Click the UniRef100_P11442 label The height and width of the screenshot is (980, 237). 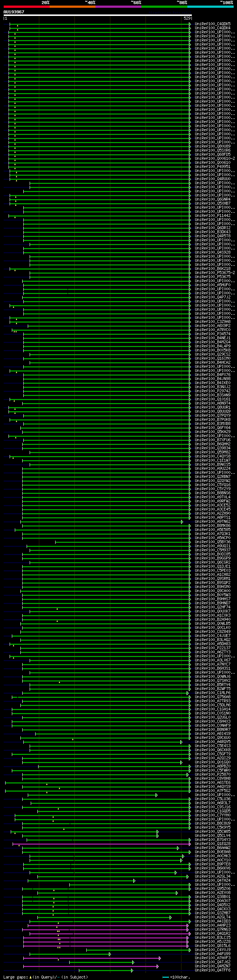pyautogui.click(x=213, y=216)
